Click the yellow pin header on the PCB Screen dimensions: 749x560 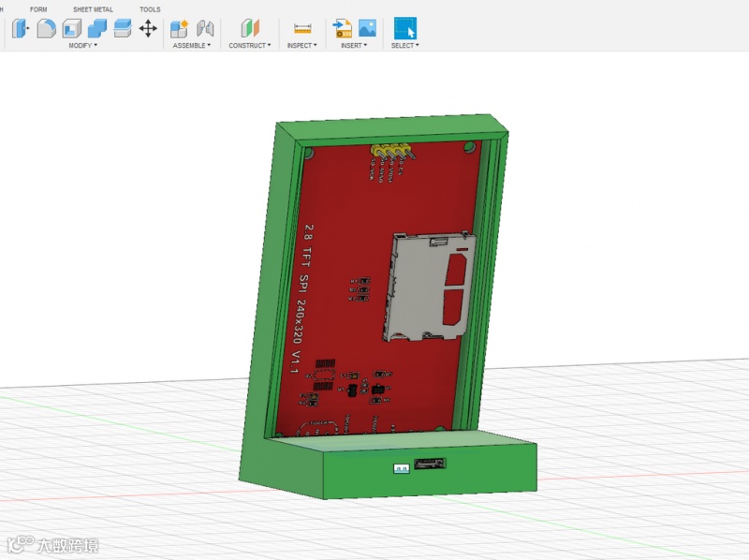click(x=392, y=151)
